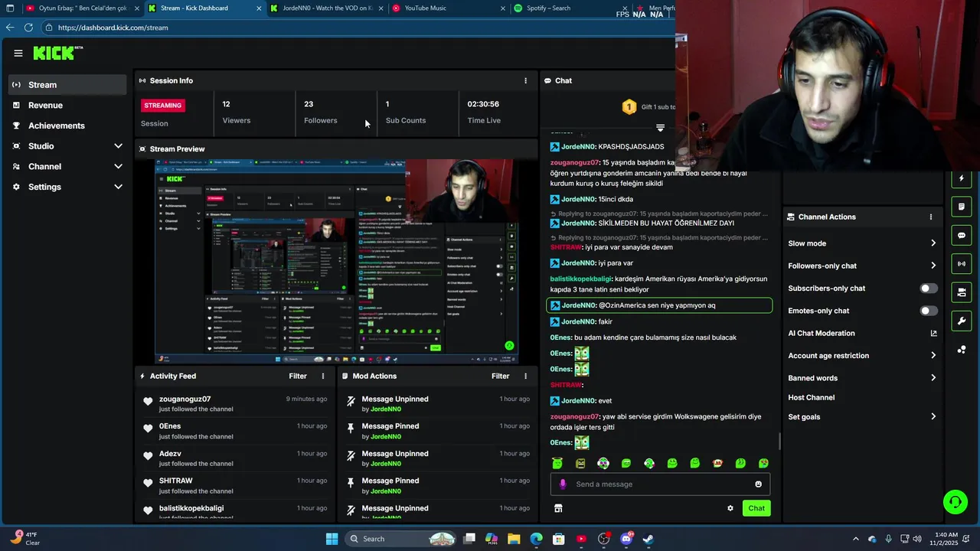
Task: Open Set goals chevron
Action: point(933,416)
